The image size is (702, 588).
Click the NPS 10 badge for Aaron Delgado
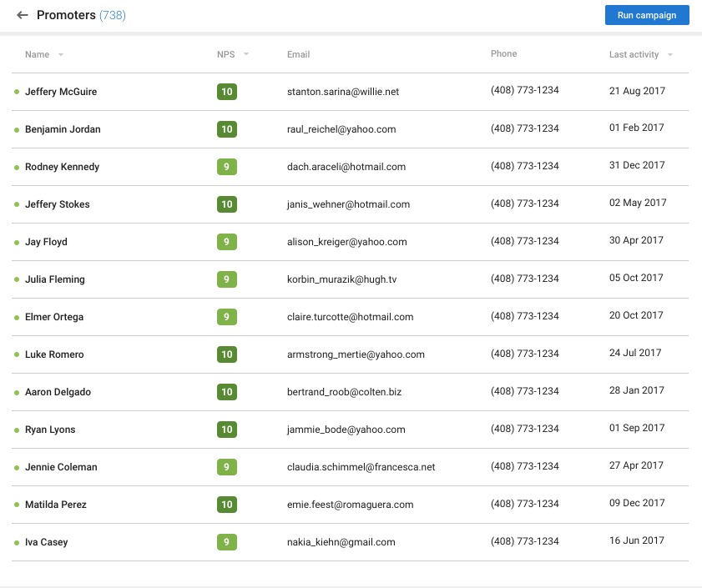(226, 392)
